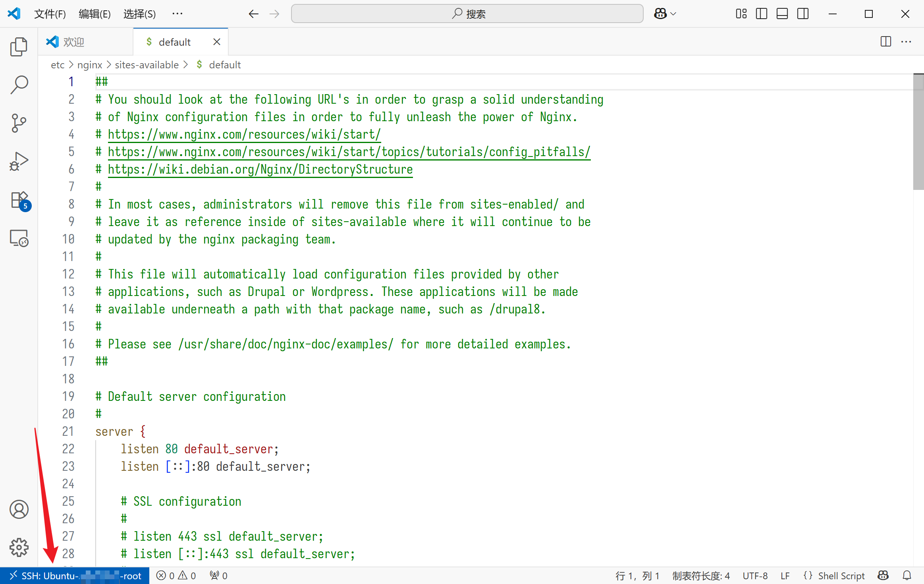Open the 文件(F) menu
924x584 pixels.
[50, 14]
